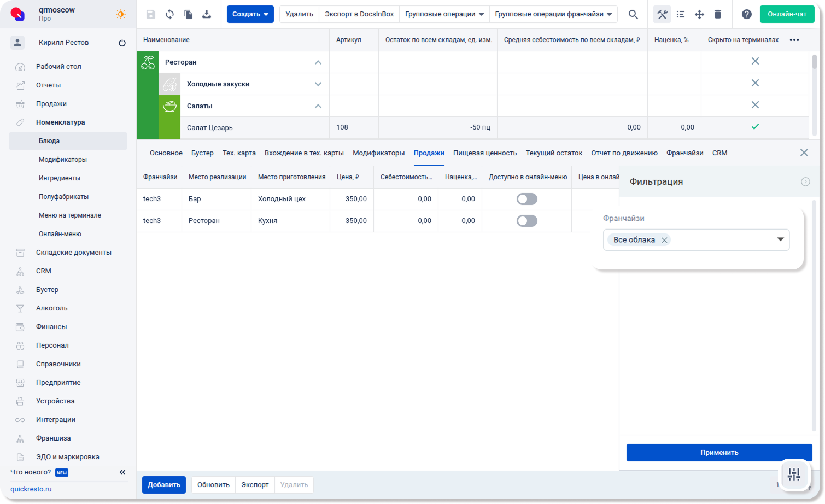Toggle hidden-on-terminals checkmark for Салат Цезарь
This screenshot has height=504, width=825.
(x=754, y=127)
